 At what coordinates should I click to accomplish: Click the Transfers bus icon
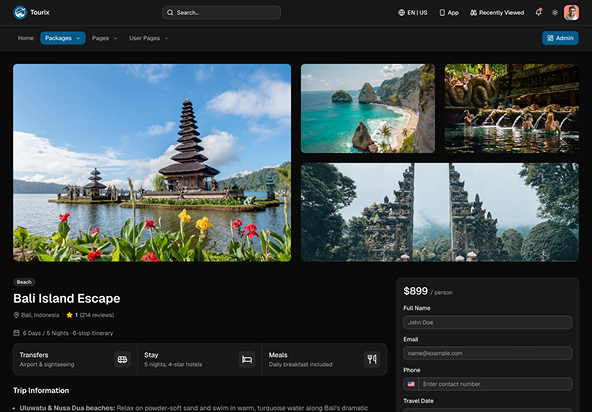tap(122, 359)
